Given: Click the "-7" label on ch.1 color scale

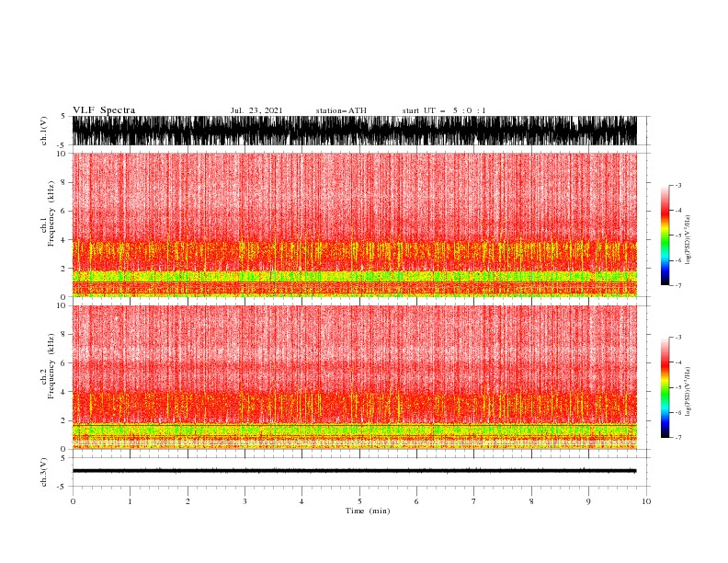Looking at the screenshot, I should click(x=677, y=285).
